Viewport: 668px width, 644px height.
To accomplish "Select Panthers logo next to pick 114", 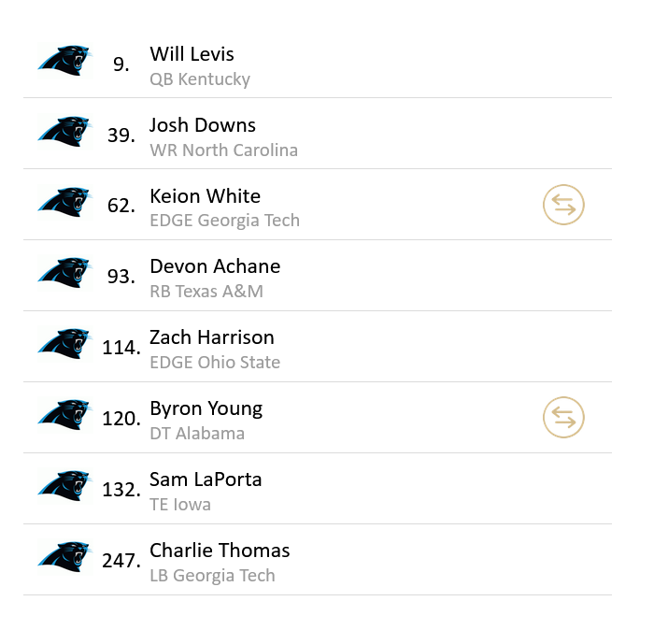I will (64, 346).
